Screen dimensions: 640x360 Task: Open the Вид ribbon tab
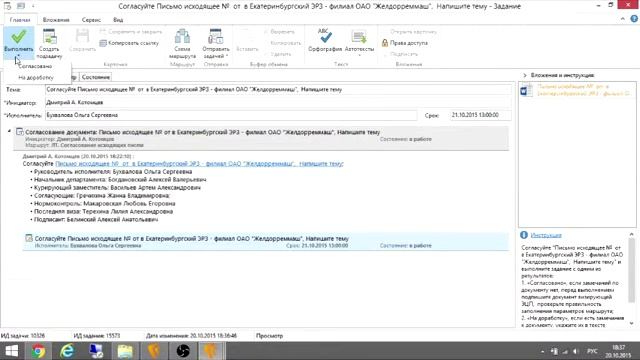[118, 20]
